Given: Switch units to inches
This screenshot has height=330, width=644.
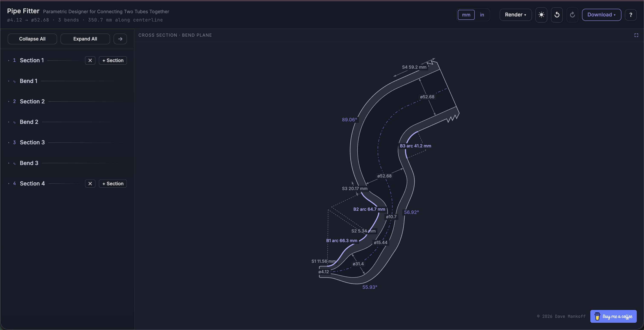Looking at the screenshot, I should click(x=482, y=15).
